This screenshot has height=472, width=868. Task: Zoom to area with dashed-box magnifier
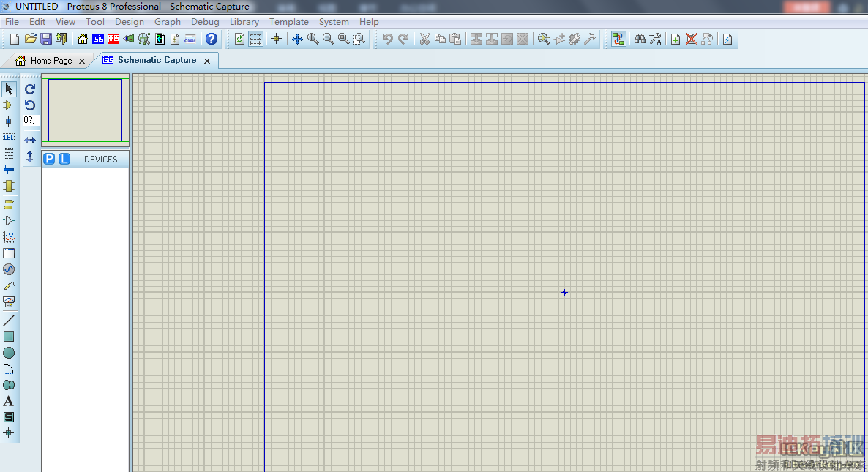coord(359,40)
